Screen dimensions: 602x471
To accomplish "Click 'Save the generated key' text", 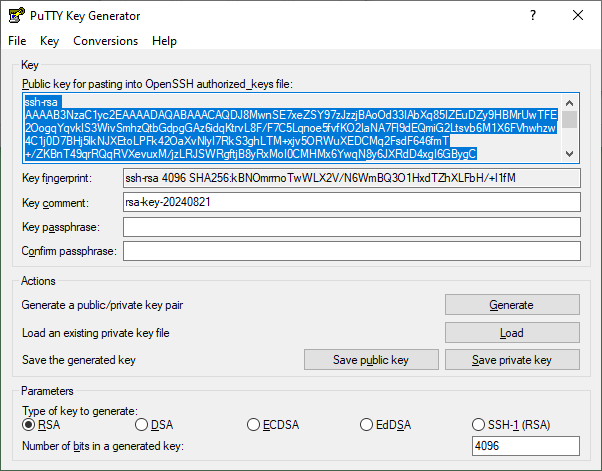I will pos(79,360).
